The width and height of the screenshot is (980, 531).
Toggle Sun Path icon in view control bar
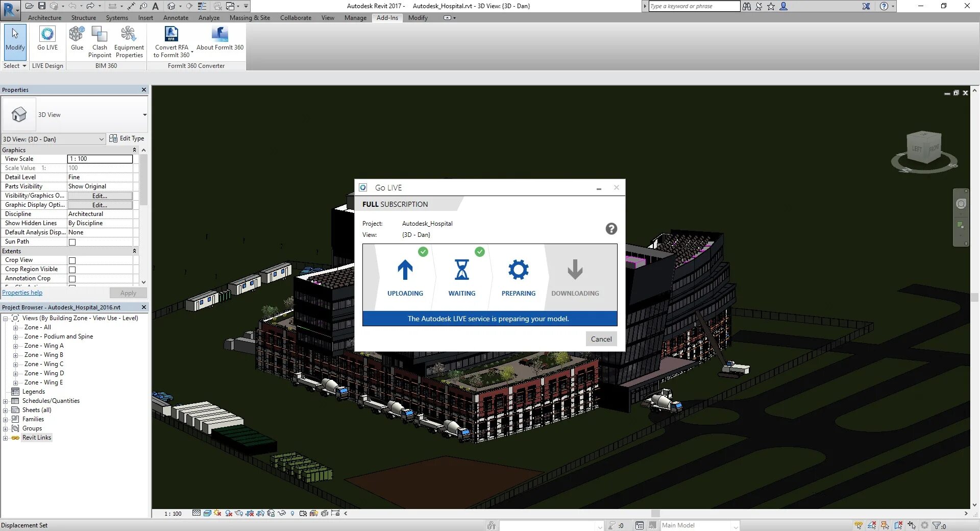(218, 514)
